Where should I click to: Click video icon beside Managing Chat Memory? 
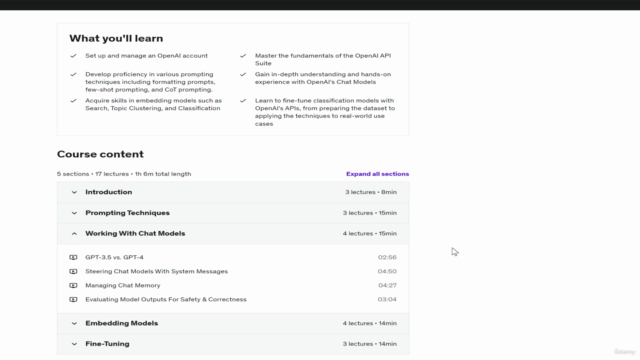click(x=73, y=285)
